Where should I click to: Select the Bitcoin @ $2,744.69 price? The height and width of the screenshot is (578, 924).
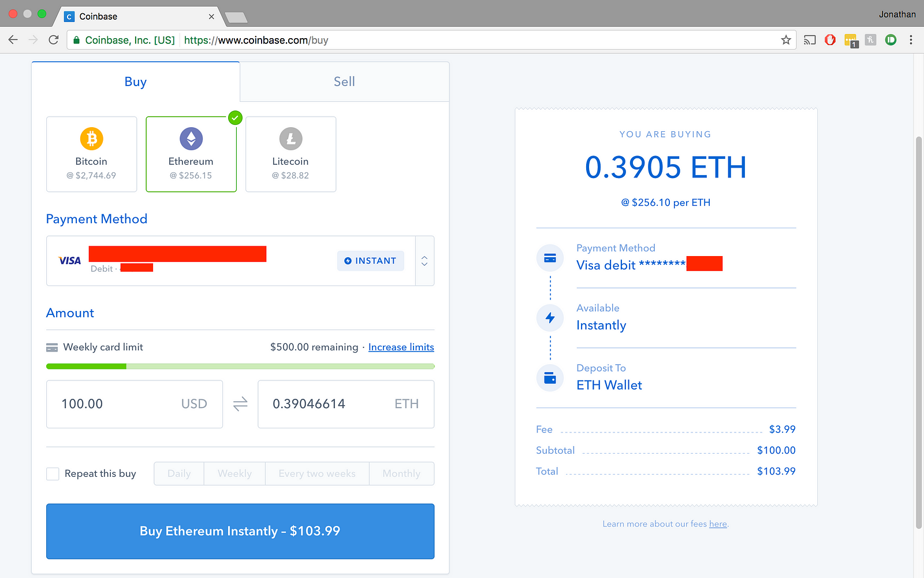91,175
